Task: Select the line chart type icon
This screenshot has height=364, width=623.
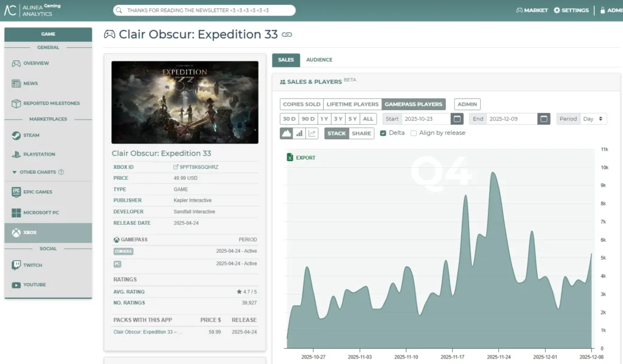Action: (312, 133)
